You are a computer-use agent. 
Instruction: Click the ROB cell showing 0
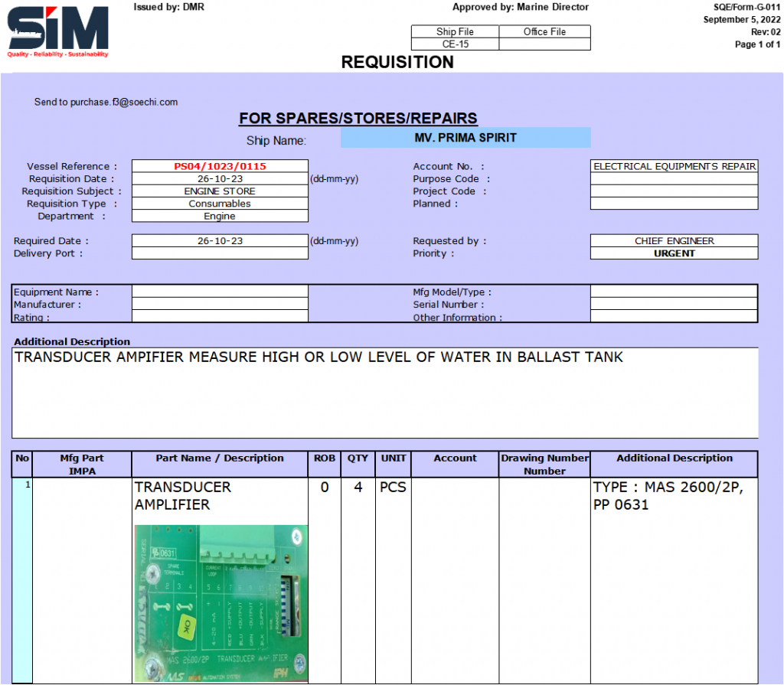pos(324,488)
